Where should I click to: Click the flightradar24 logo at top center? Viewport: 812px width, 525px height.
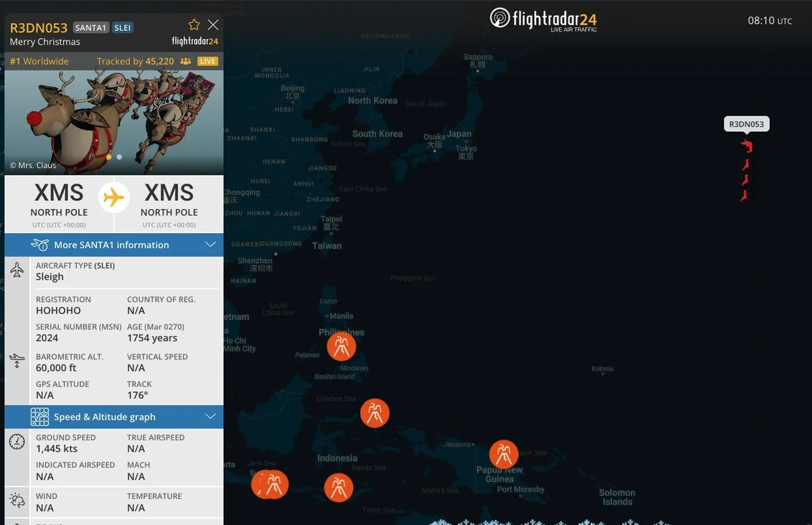543,20
